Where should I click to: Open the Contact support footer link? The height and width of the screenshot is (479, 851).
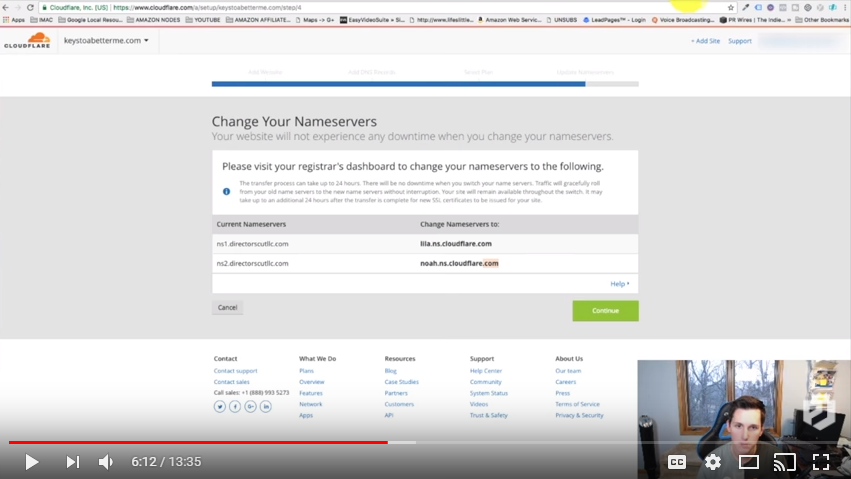(236, 371)
